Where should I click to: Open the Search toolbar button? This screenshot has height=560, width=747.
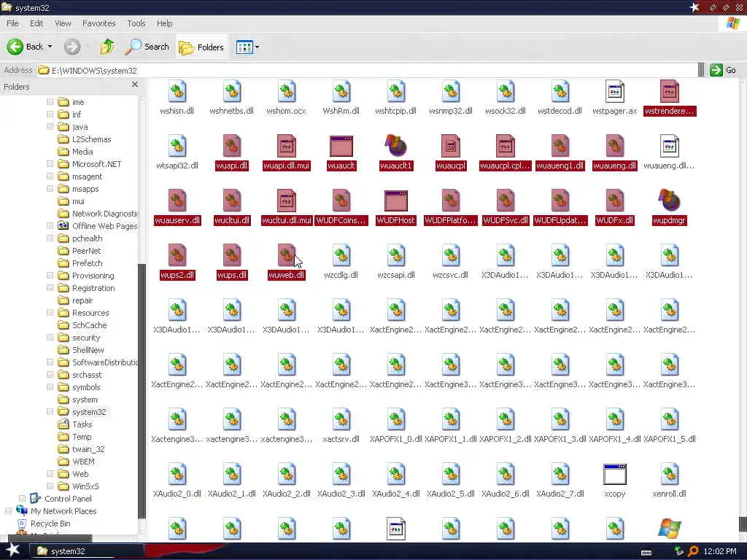[147, 47]
